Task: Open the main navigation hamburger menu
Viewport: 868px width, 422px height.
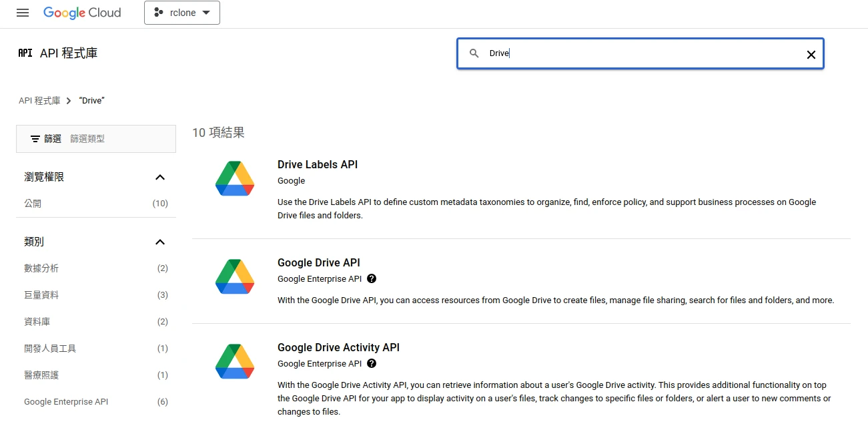Action: (23, 13)
